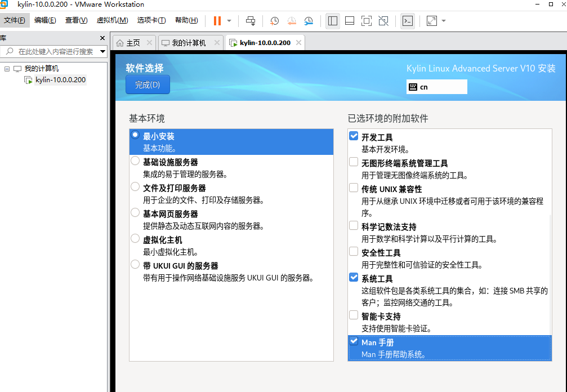The image size is (567, 392).
Task: Click the monitor icon on 我的计算机 tab
Action: pyautogui.click(x=165, y=43)
